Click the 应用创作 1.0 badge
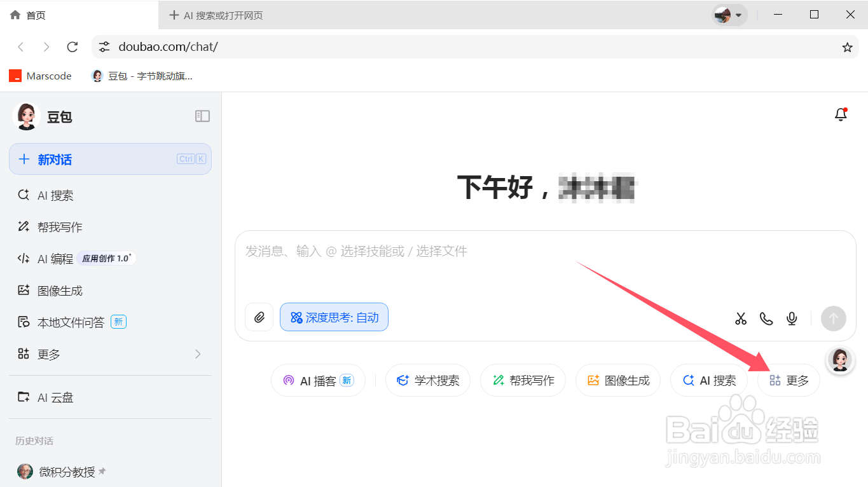The width and height of the screenshot is (868, 487). click(x=106, y=258)
